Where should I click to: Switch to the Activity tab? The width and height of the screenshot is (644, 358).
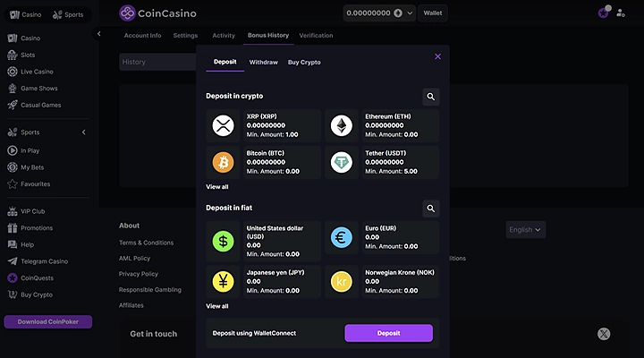pos(224,36)
